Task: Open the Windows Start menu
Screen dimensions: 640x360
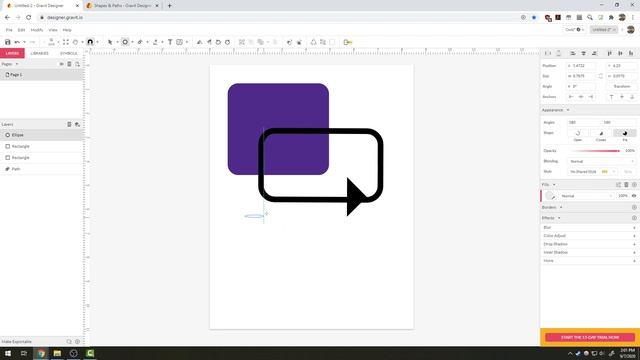Action: coord(8,353)
